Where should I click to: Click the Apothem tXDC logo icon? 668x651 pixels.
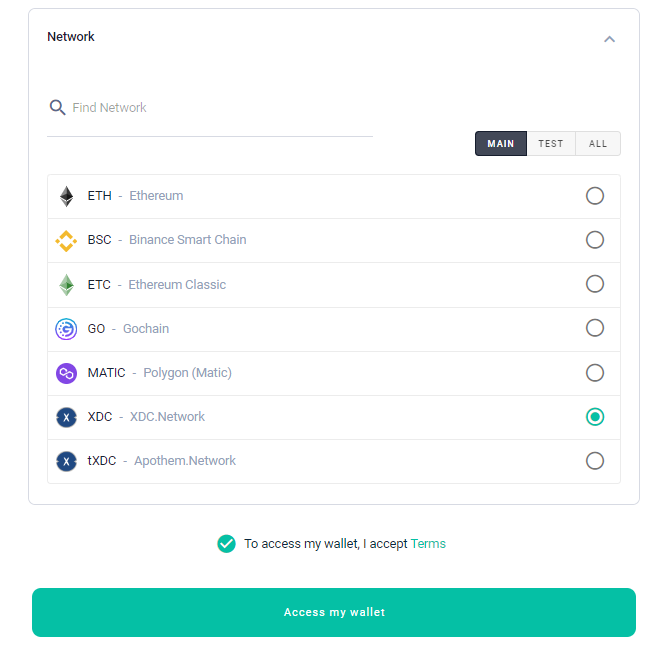(66, 461)
